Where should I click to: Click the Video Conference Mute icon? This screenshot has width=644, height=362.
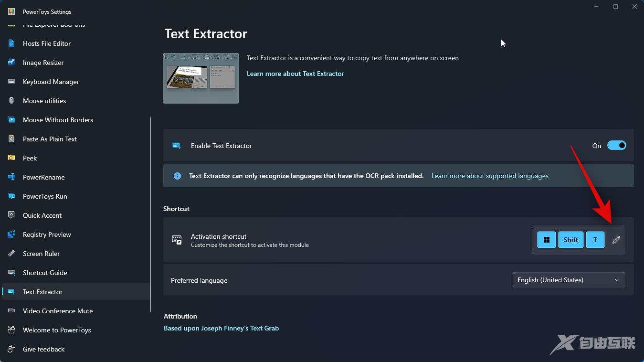click(11, 311)
